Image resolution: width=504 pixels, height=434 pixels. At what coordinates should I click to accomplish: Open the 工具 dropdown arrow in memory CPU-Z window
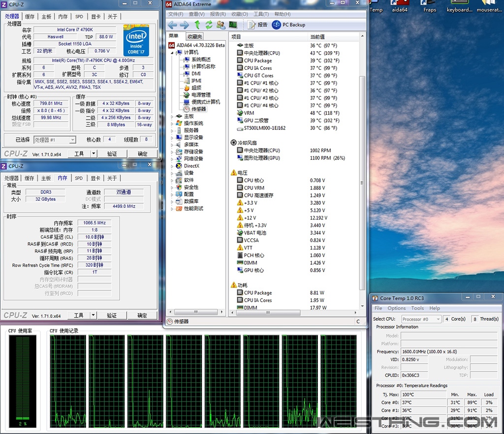pyautogui.click(x=93, y=315)
